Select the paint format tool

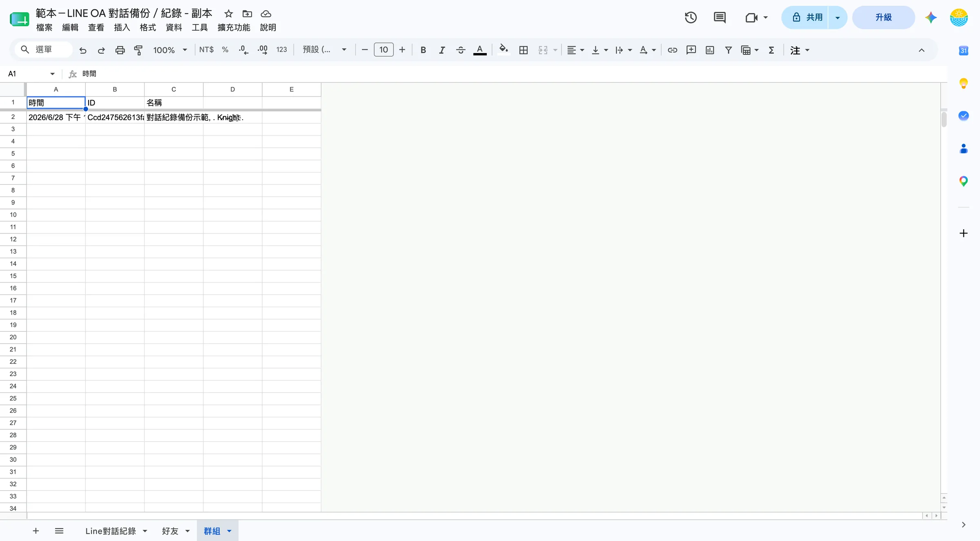click(x=138, y=50)
